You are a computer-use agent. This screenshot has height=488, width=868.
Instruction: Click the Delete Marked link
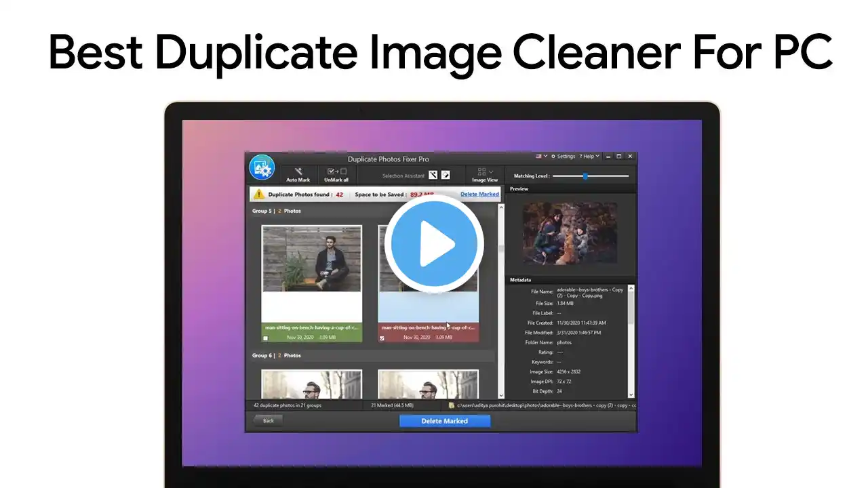point(479,195)
